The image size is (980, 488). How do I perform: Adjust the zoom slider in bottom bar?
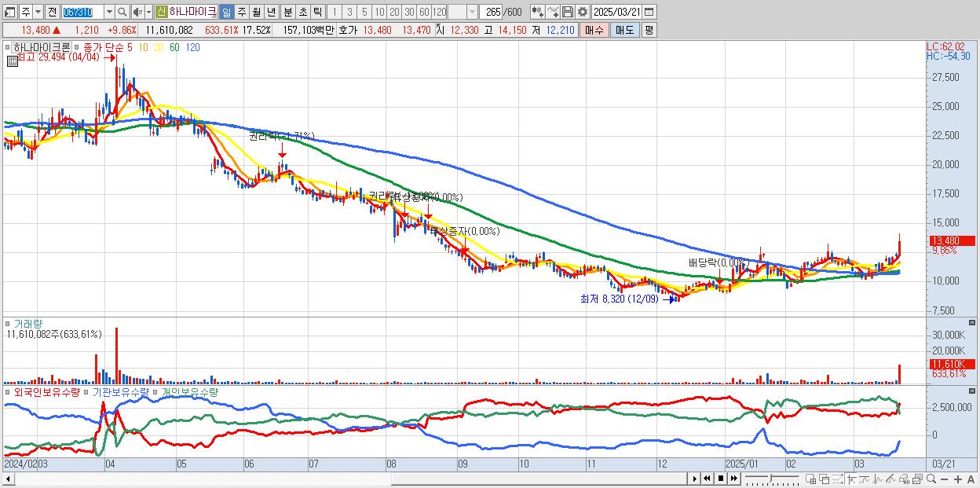[770, 479]
